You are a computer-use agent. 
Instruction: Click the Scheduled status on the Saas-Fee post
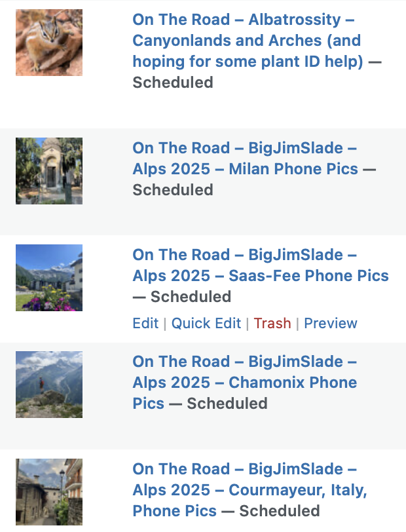(x=191, y=297)
